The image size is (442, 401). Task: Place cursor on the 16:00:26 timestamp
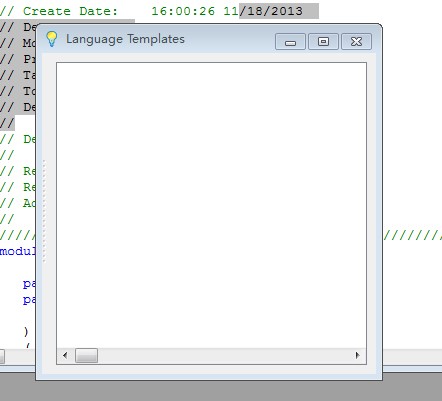pyautogui.click(x=183, y=11)
